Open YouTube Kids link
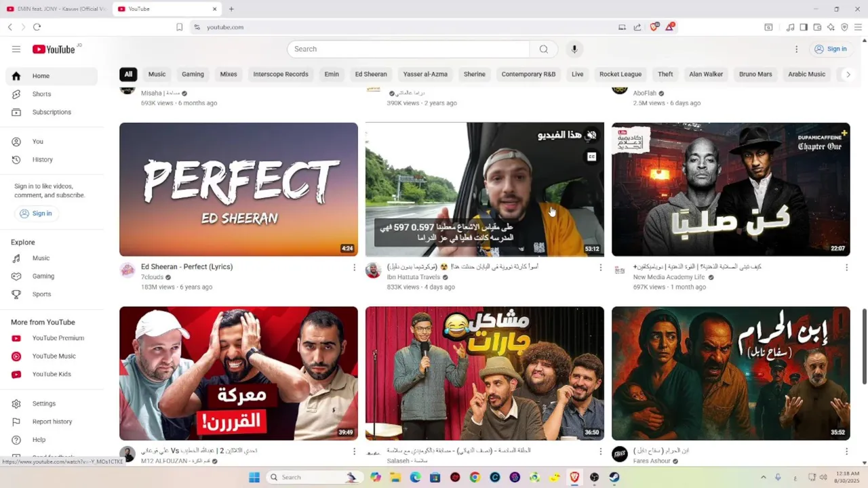 (x=52, y=374)
